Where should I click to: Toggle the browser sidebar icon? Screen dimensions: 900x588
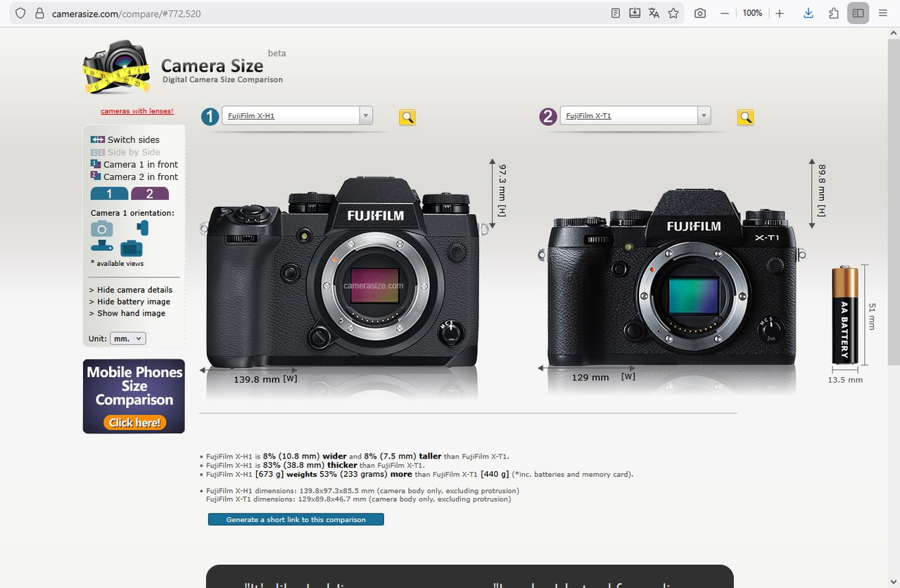coord(858,13)
